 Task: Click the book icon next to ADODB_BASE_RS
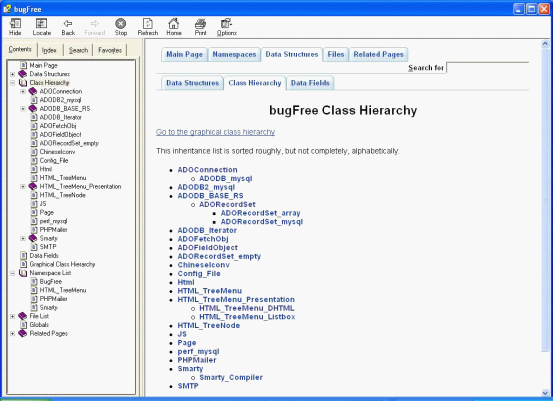coord(33,109)
